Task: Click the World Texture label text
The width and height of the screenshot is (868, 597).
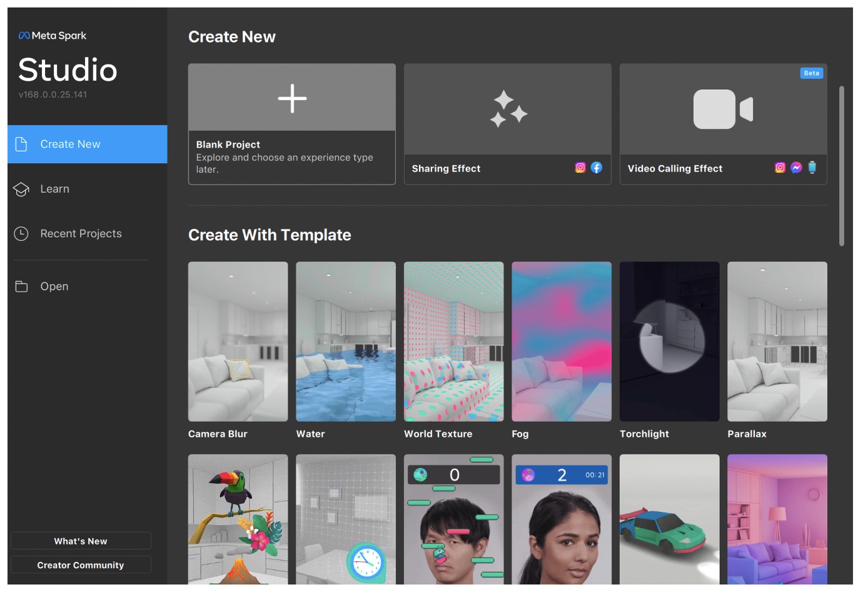Action: 438,434
